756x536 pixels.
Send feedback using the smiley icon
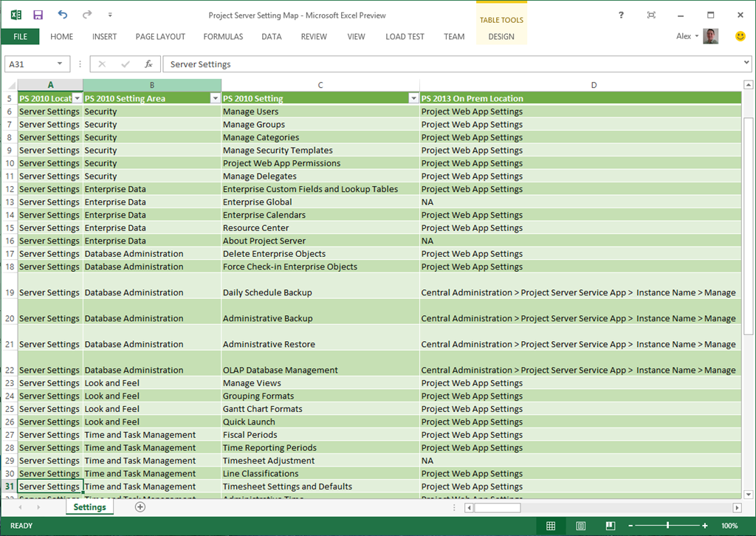click(x=740, y=36)
